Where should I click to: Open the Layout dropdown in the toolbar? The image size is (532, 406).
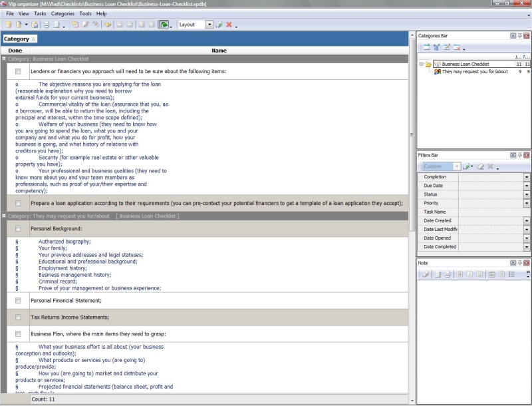click(x=209, y=25)
